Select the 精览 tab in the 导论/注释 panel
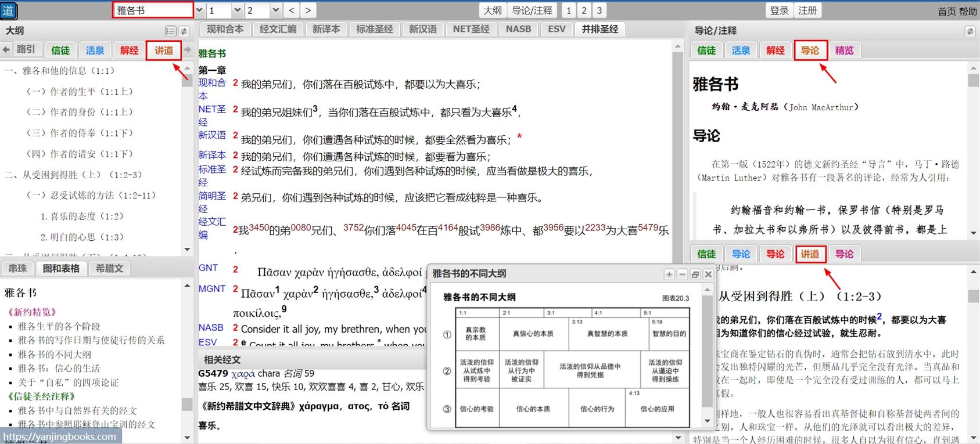The height and width of the screenshot is (444, 980). (844, 50)
